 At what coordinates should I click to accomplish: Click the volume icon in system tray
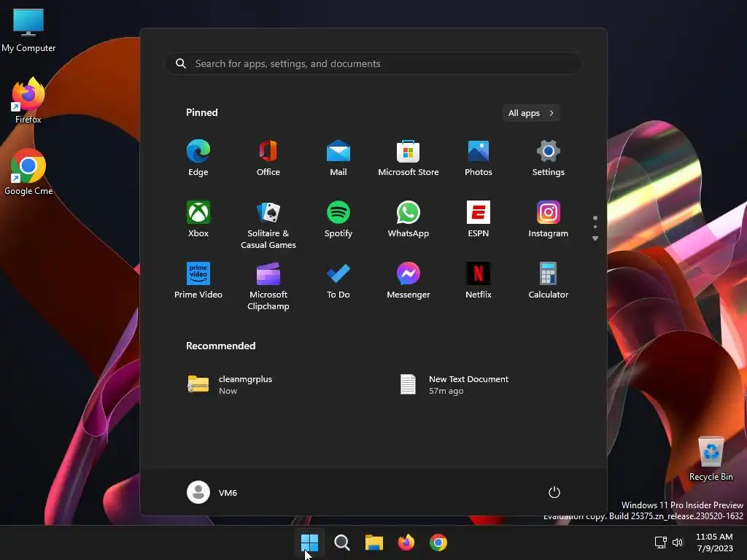678,542
